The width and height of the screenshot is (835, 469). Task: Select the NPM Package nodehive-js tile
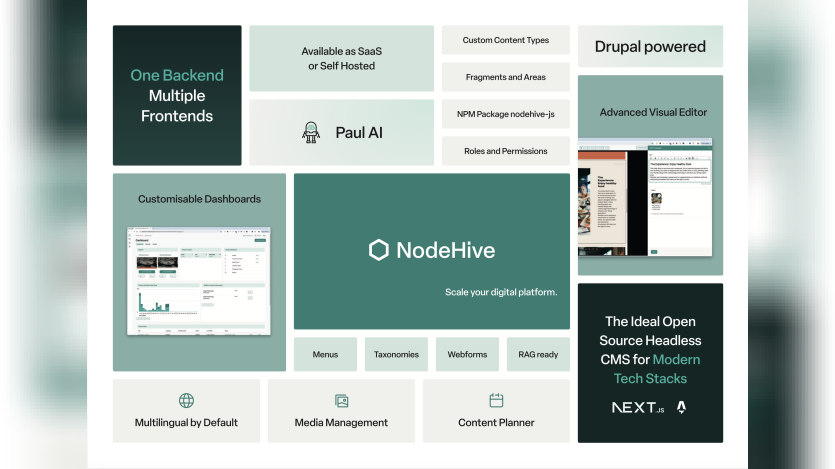click(x=506, y=114)
